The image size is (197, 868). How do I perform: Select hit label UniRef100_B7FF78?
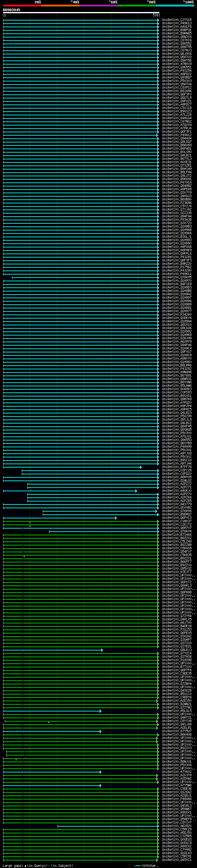[x=177, y=467]
